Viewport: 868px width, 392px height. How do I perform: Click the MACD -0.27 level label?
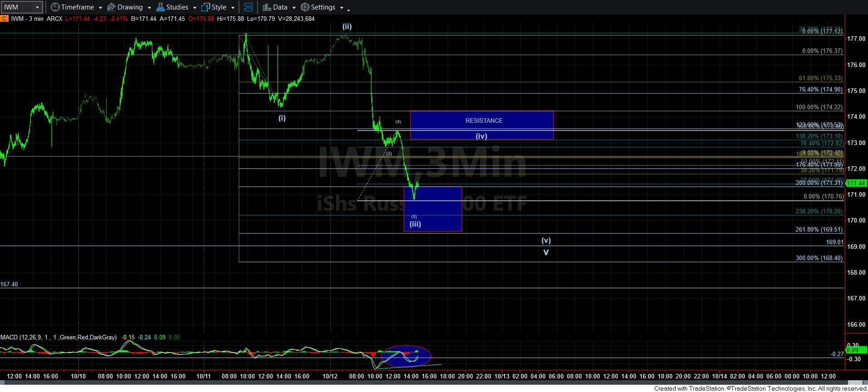tap(837, 354)
